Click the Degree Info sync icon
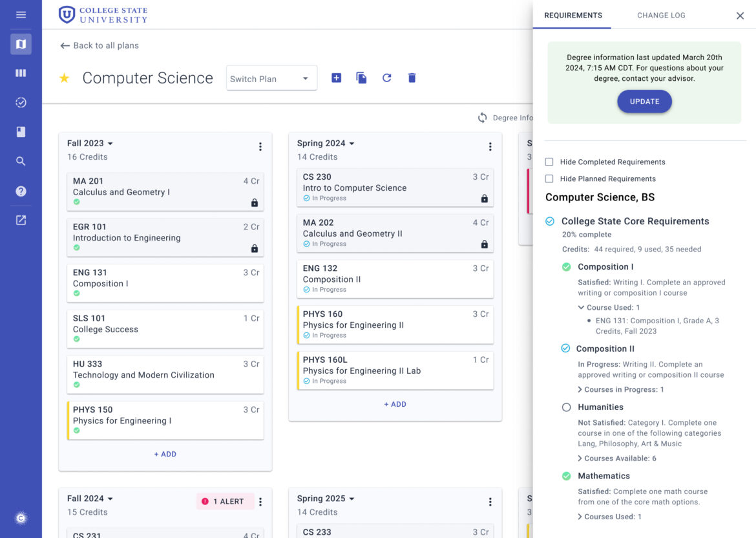The width and height of the screenshot is (756, 538). point(482,118)
